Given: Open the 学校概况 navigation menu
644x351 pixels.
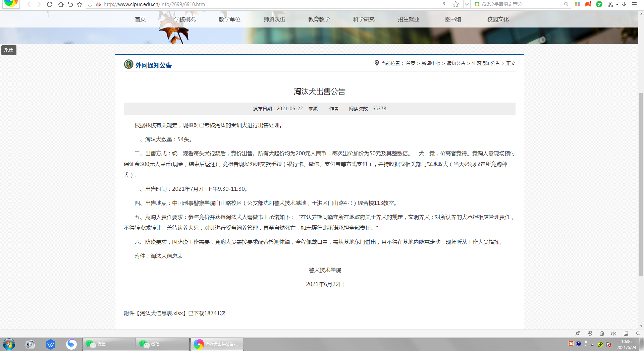Looking at the screenshot, I should tap(185, 19).
